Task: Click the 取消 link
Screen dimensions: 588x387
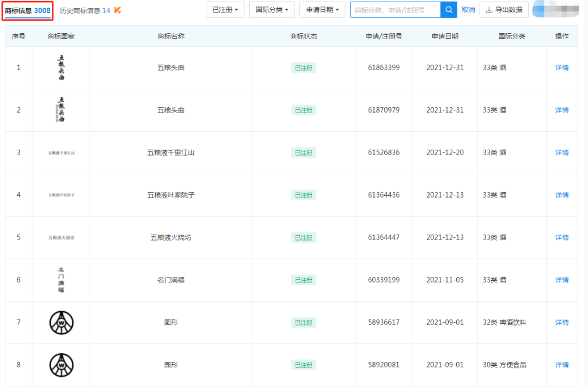Action: tap(468, 10)
